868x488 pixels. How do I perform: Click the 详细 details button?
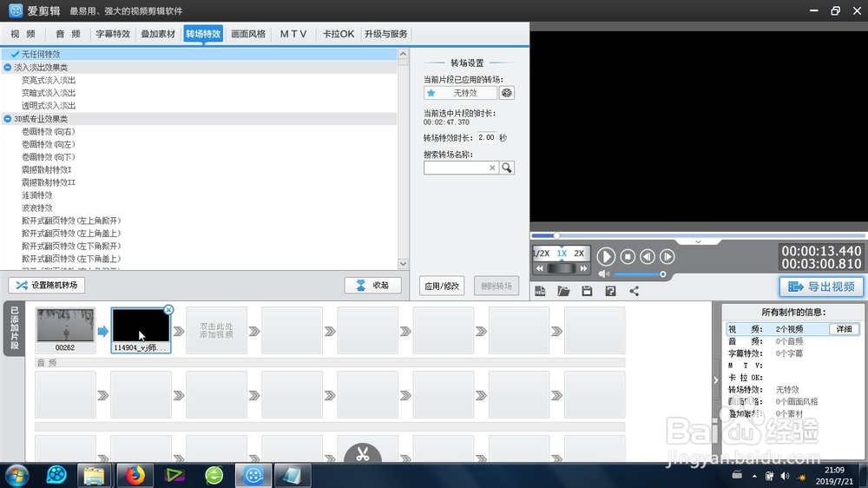coord(845,329)
